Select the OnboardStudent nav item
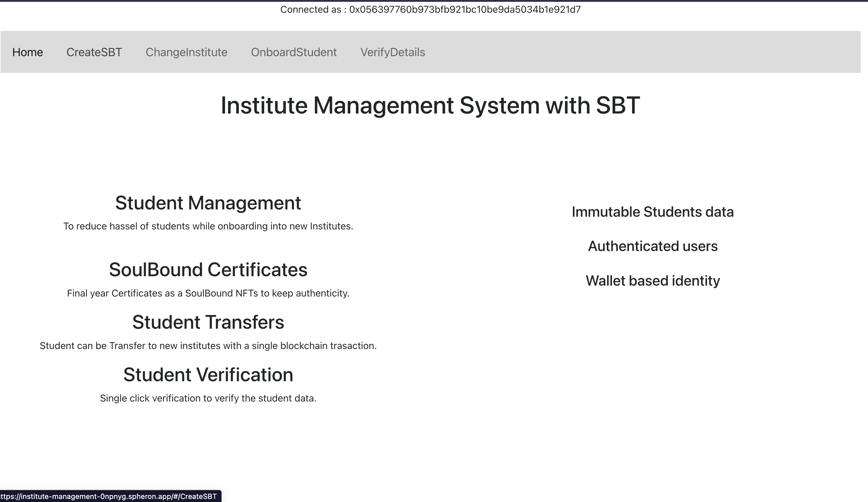Screen dimensions: 868x502 click(294, 52)
